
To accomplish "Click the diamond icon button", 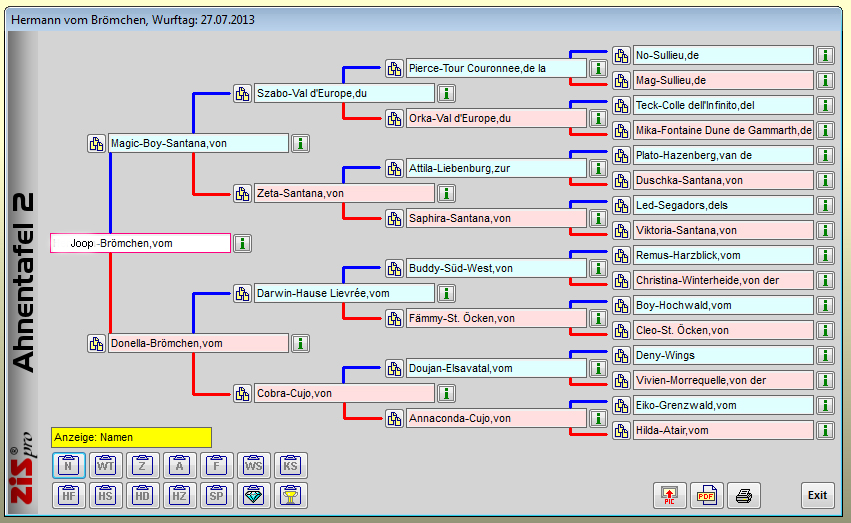I will point(254,495).
